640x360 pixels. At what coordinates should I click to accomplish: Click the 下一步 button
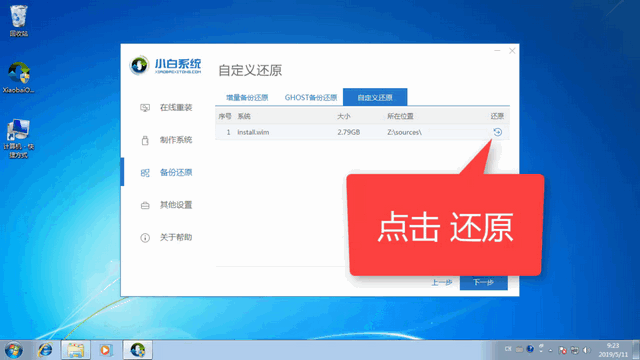(484, 282)
